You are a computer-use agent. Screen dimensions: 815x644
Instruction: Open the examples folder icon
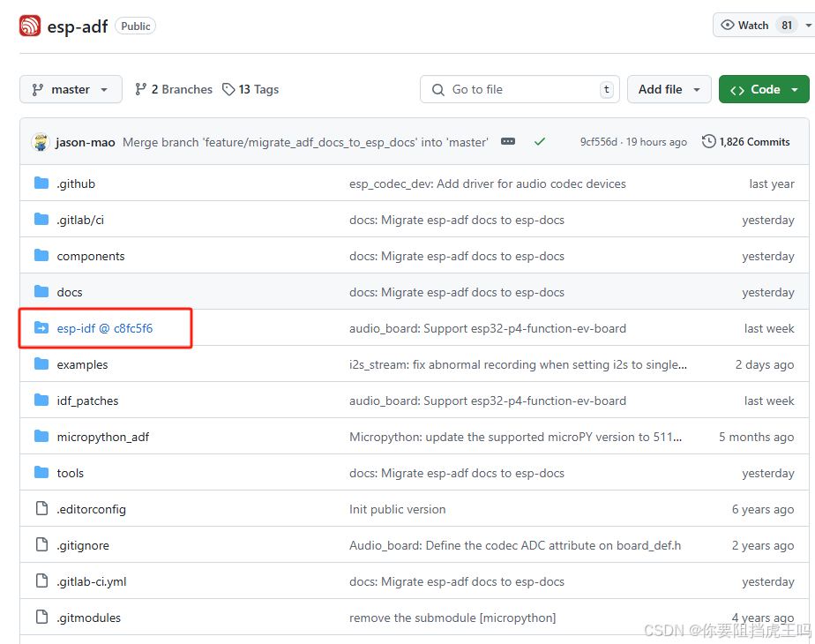coord(41,363)
